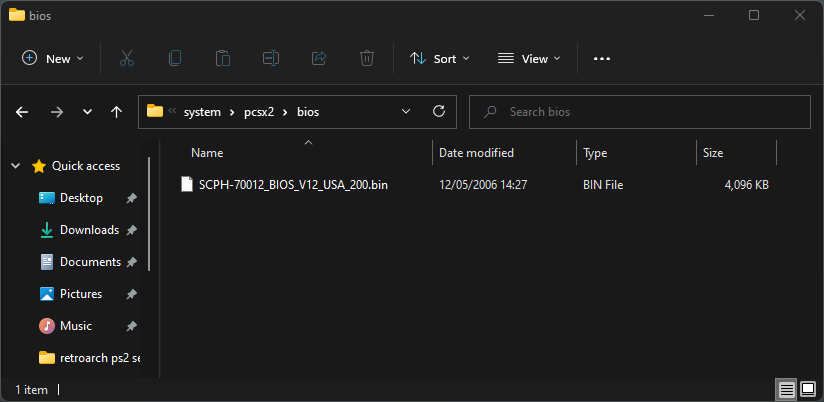Click the 12/05/2006 14:27 date cell
The image size is (824, 402).
483,184
